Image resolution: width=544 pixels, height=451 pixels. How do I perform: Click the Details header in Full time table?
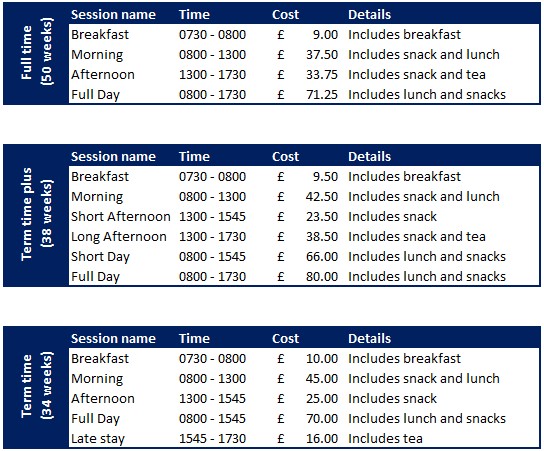369,15
